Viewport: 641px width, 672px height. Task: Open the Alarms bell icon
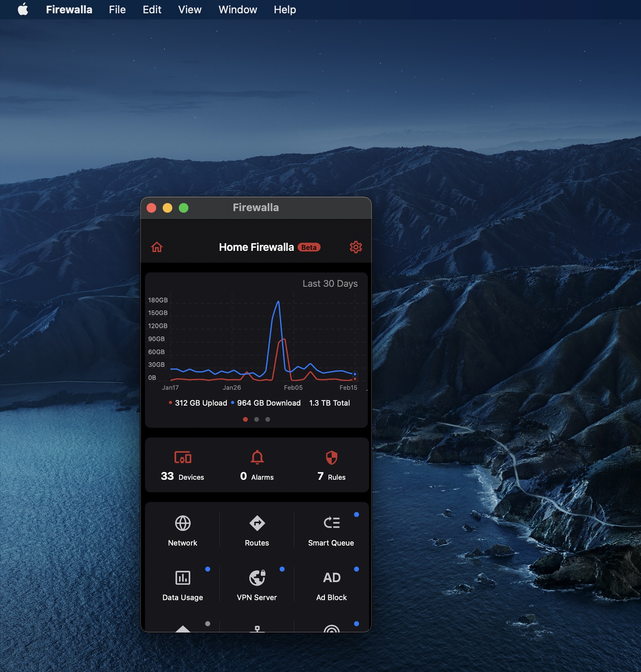[x=257, y=458]
